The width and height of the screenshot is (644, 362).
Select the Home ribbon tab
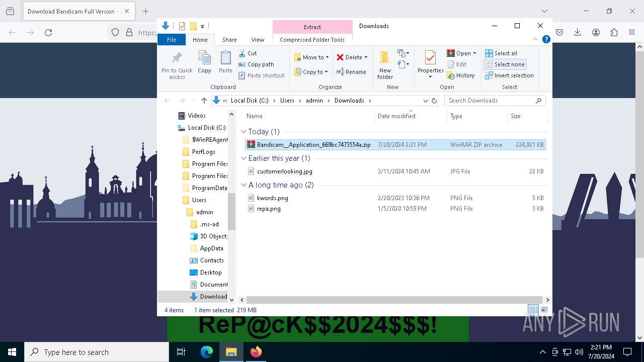(x=200, y=40)
